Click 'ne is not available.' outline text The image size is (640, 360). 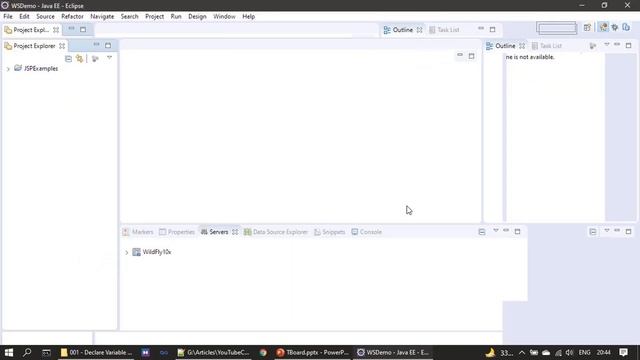pyautogui.click(x=530, y=57)
